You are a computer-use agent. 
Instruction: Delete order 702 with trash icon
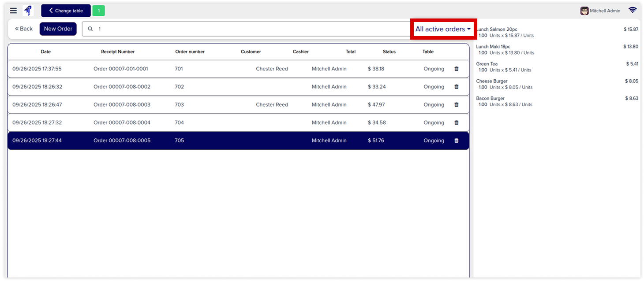pyautogui.click(x=456, y=87)
